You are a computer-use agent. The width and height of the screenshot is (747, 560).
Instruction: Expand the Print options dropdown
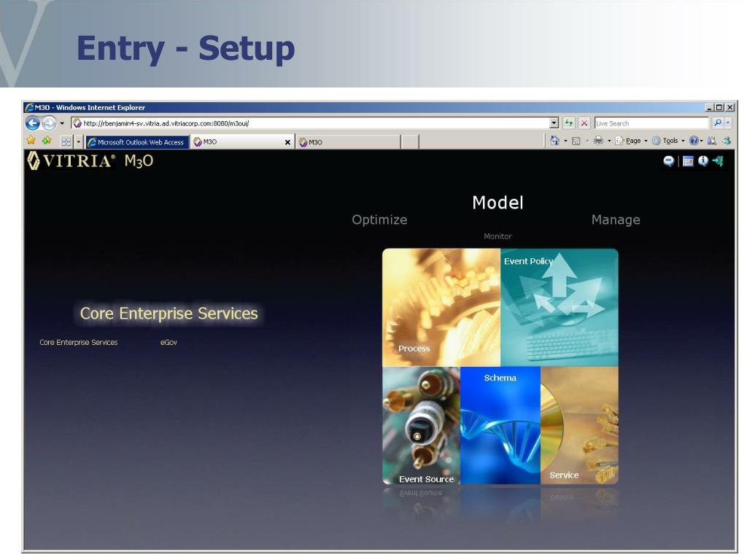pos(609,141)
